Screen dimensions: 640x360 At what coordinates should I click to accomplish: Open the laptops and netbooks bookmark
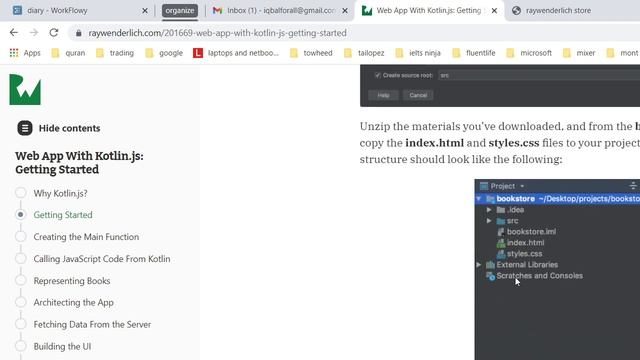click(236, 53)
